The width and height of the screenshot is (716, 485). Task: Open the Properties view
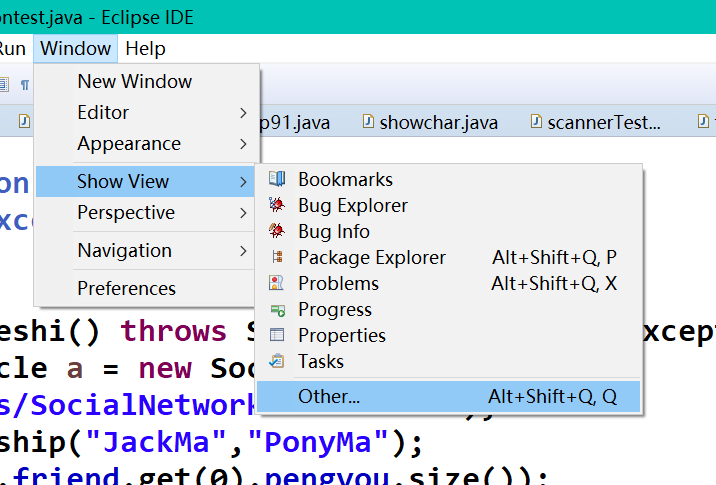[x=449, y=336]
